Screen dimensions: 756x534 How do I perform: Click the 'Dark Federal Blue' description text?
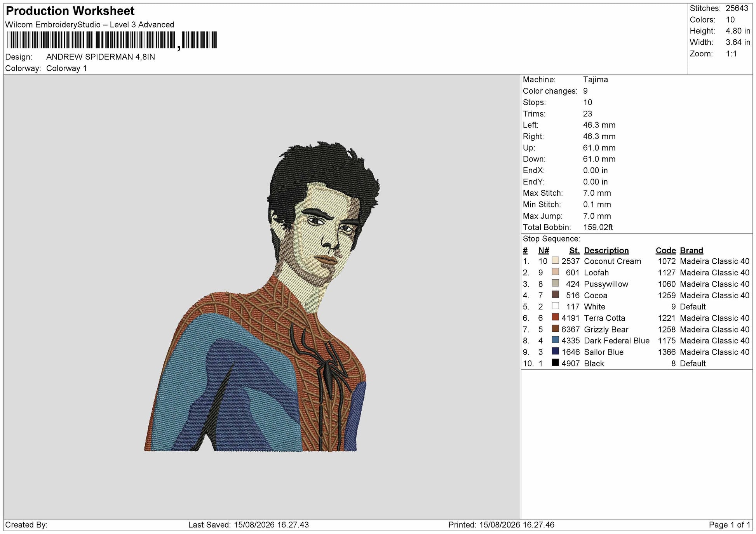[617, 341]
